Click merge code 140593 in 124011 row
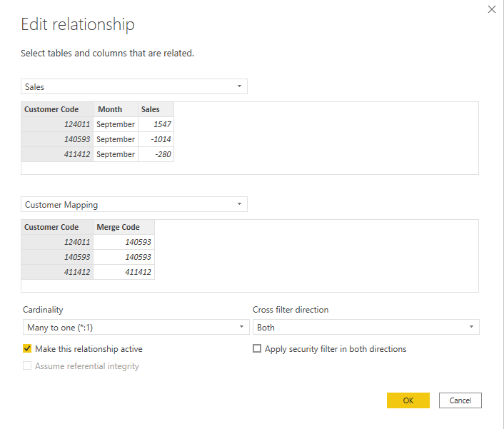The width and height of the screenshot is (504, 429). [x=124, y=242]
